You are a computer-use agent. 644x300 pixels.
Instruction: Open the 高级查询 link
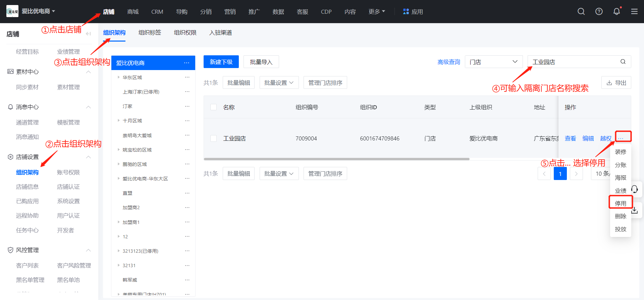coord(449,62)
